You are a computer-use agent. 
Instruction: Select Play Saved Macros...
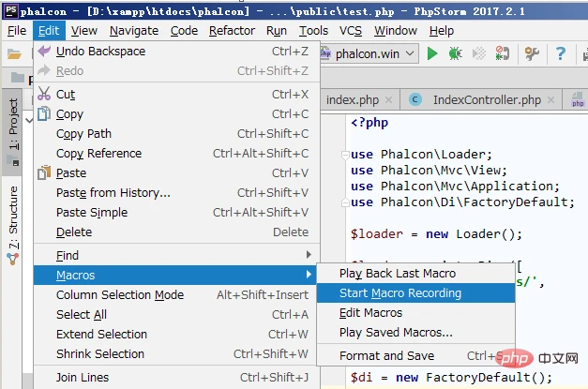pos(396,333)
